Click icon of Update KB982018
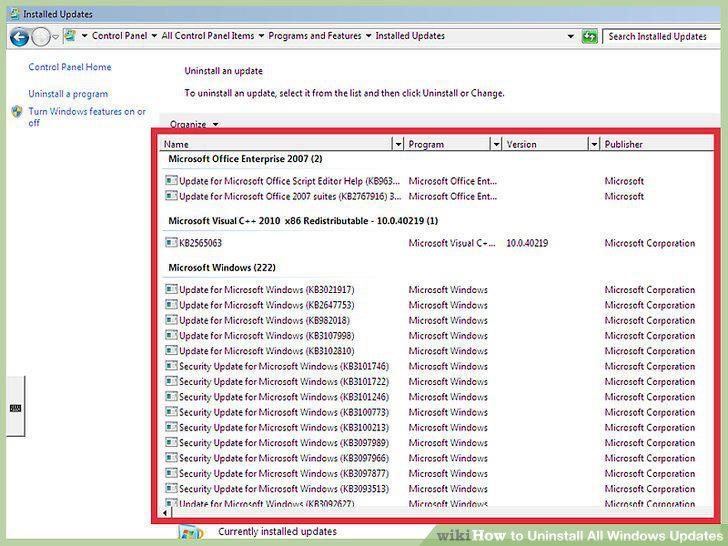Screen dimensions: 728x546 (171, 320)
